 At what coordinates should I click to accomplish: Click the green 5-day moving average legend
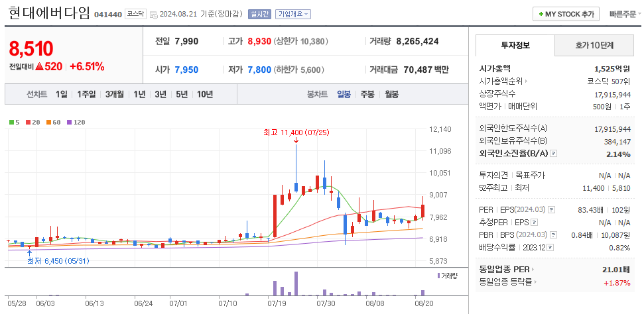pyautogui.click(x=15, y=122)
